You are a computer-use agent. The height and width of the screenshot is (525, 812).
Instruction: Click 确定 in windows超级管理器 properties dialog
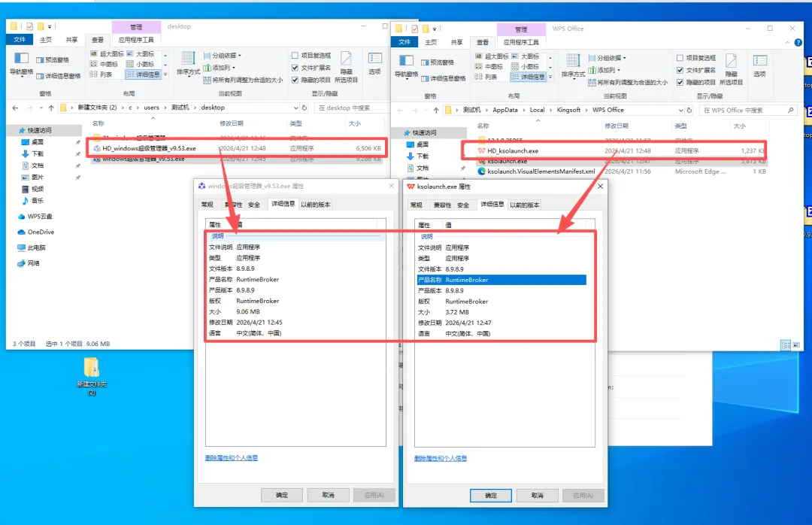tap(282, 496)
